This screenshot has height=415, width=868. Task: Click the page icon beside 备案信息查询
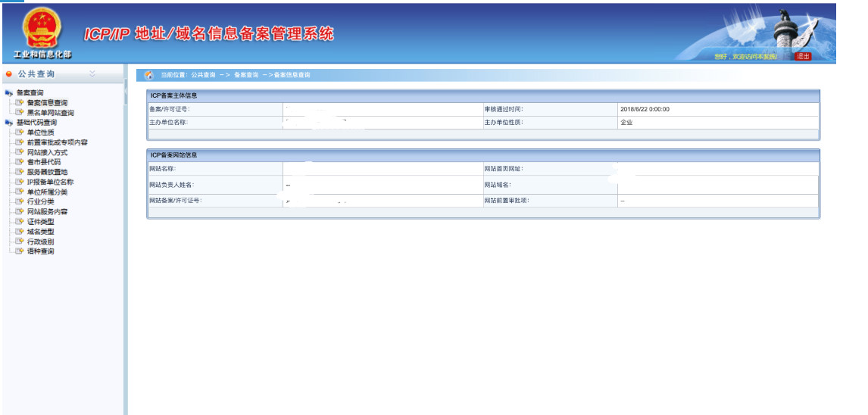20,102
